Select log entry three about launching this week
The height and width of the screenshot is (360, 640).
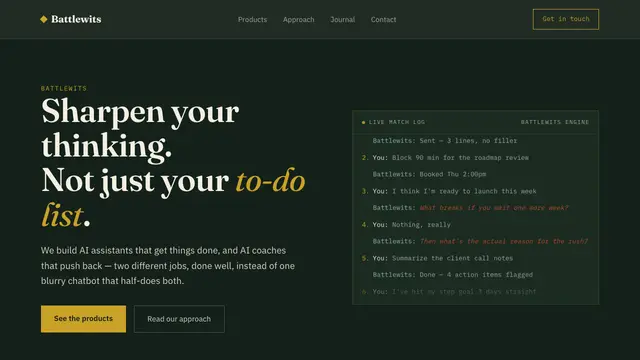[x=449, y=191]
